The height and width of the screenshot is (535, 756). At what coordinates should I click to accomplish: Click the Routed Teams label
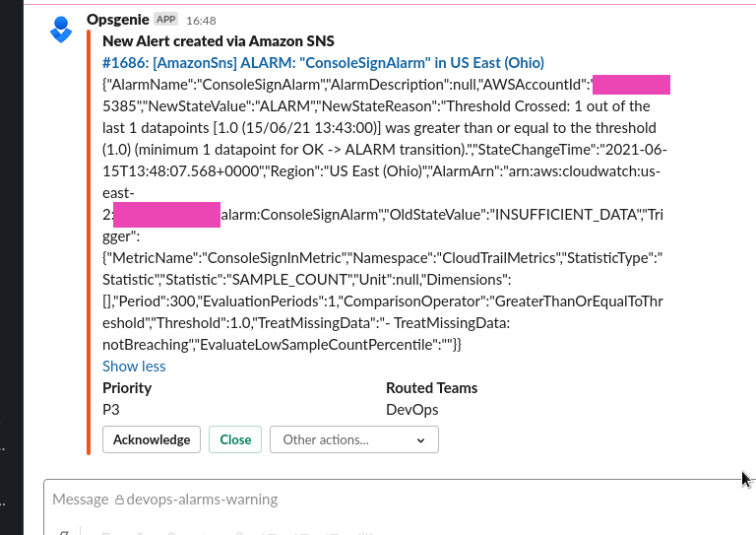[432, 388]
